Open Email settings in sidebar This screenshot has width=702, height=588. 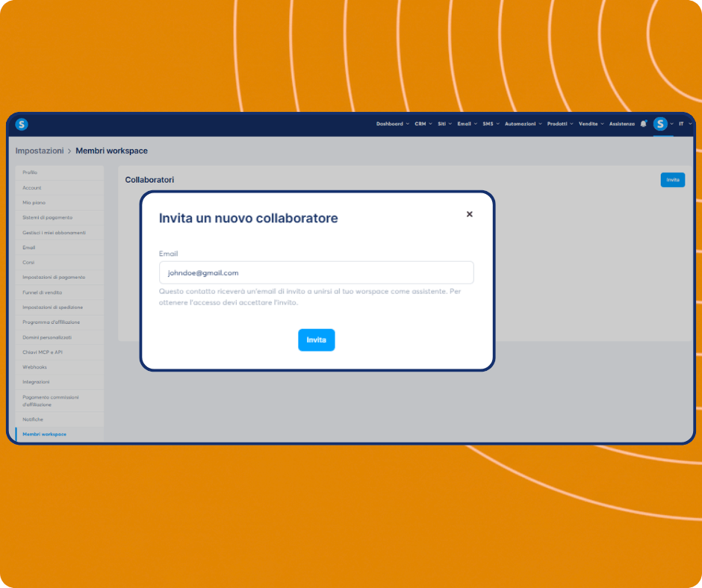pos(60,248)
